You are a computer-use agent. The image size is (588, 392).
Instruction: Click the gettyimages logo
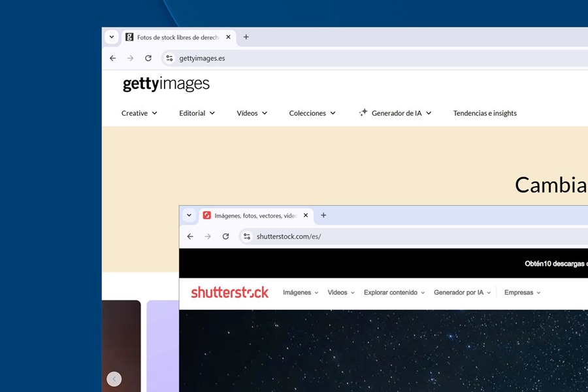(166, 84)
